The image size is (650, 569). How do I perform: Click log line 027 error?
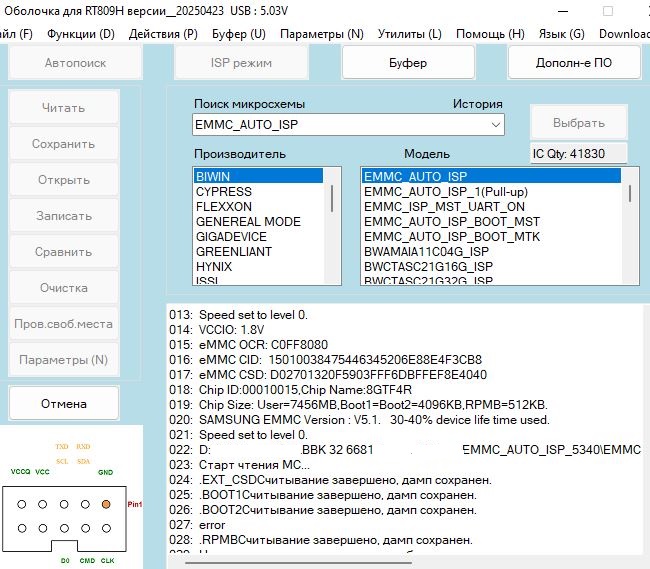point(197,525)
